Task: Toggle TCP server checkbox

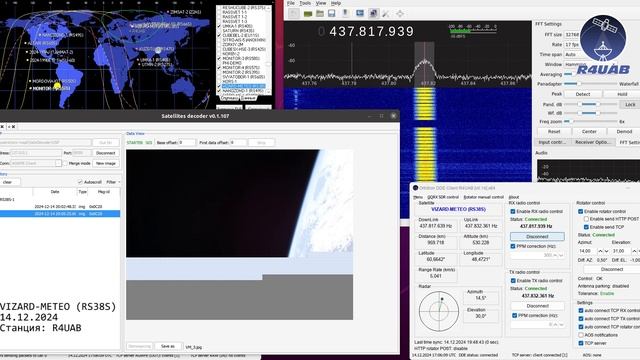Action: [580, 343]
